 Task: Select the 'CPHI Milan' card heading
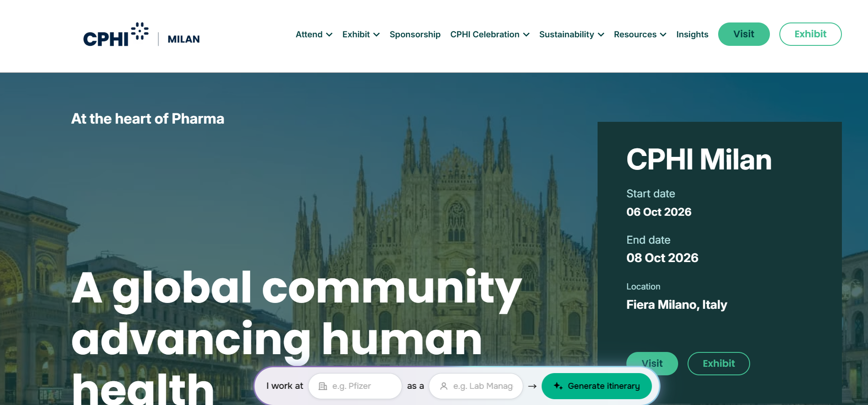(x=699, y=160)
